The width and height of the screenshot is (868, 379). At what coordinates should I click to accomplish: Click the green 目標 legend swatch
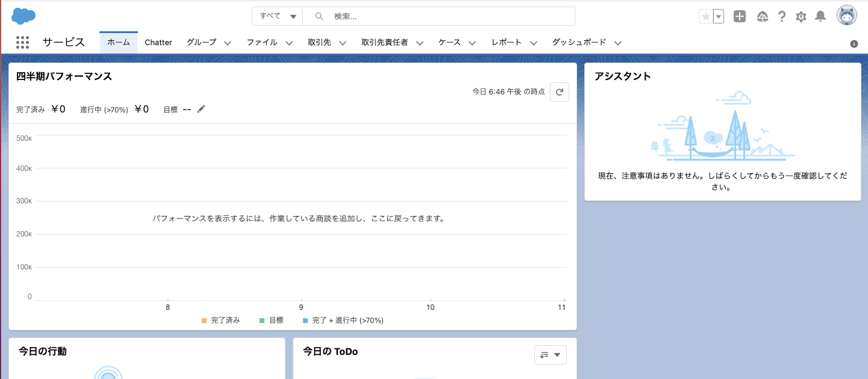point(262,321)
